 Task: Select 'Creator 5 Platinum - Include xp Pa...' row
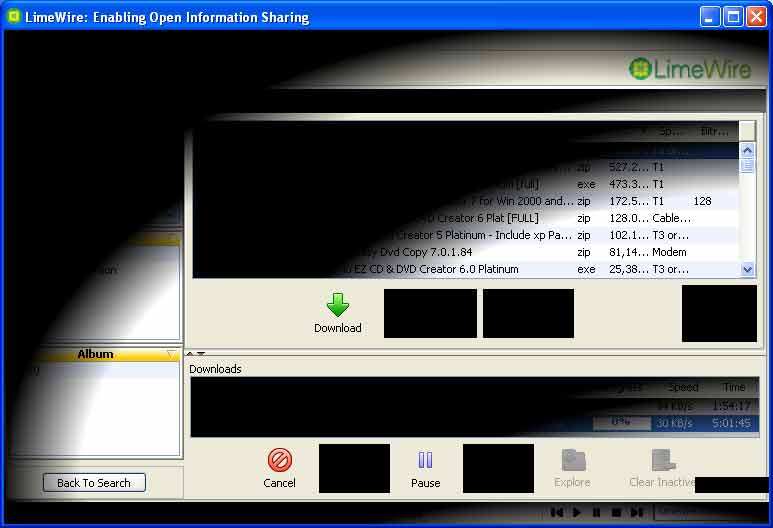(x=466, y=235)
